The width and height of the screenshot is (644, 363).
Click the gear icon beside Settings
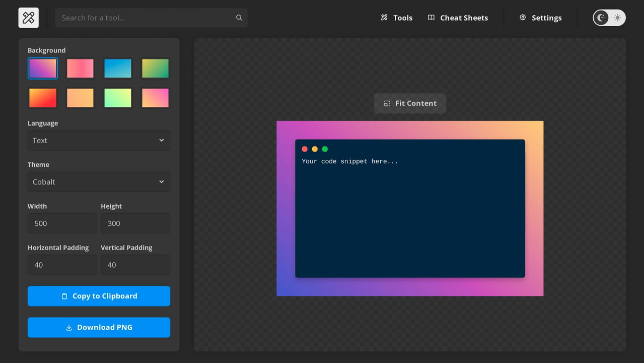coord(523,18)
